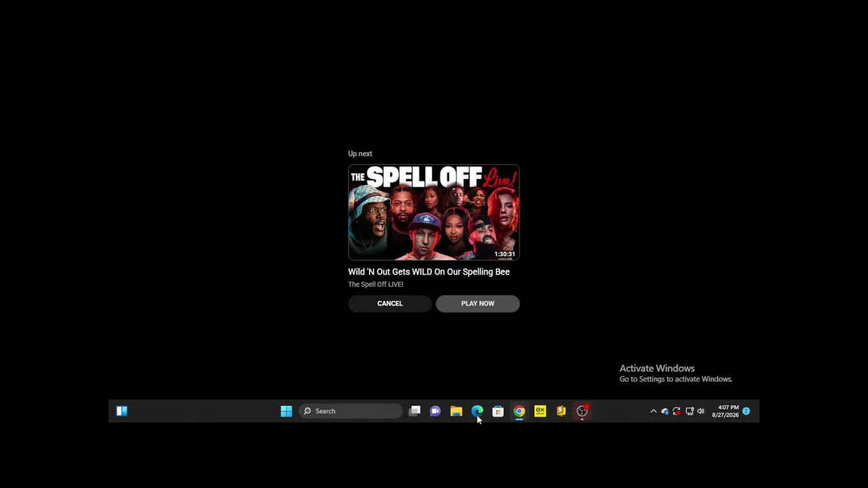Open the clock showing 4:07 PM
The image size is (868, 488).
[x=725, y=411]
